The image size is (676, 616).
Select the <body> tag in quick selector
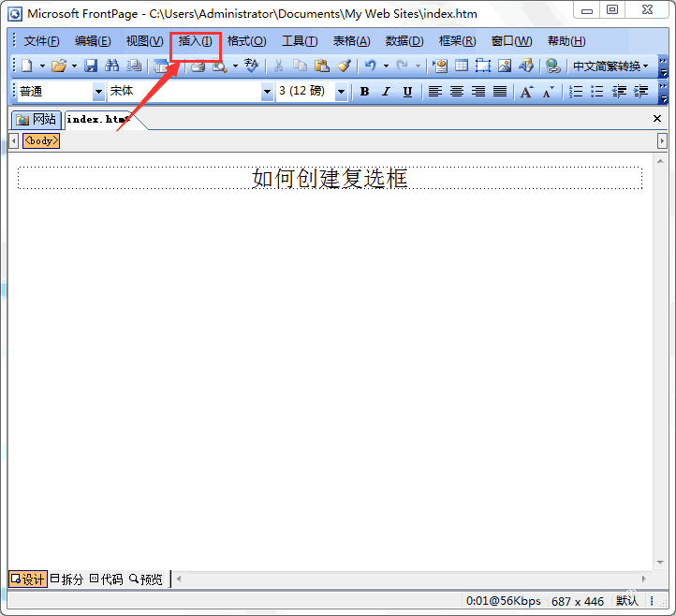point(41,141)
